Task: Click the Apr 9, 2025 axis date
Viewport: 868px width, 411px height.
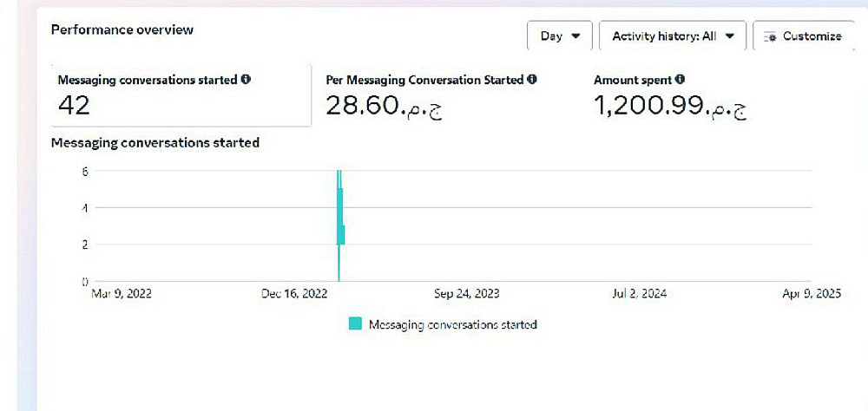Action: coord(812,294)
